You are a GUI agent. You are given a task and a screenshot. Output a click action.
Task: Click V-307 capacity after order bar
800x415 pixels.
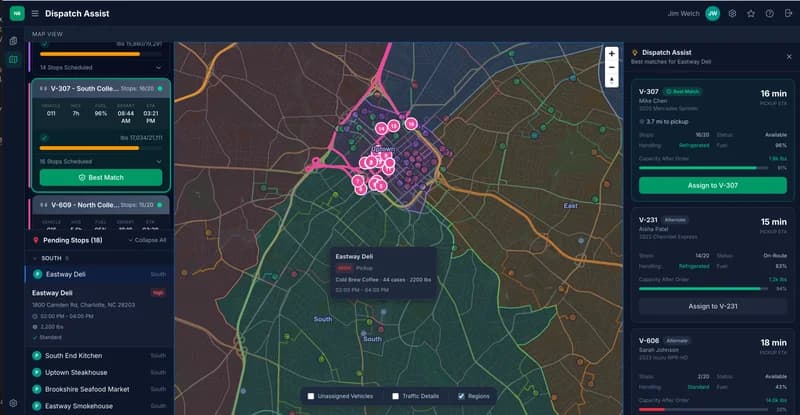click(x=703, y=167)
